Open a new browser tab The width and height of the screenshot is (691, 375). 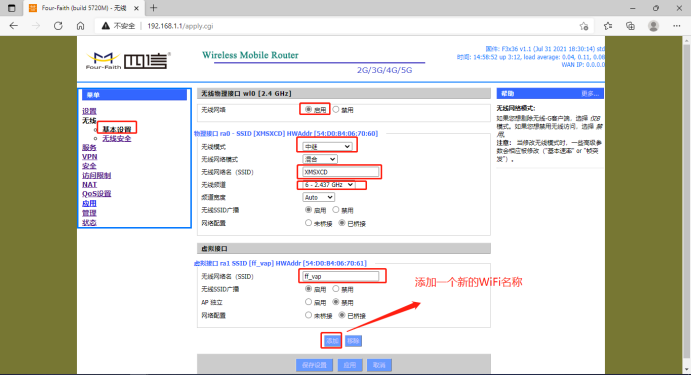tap(153, 8)
